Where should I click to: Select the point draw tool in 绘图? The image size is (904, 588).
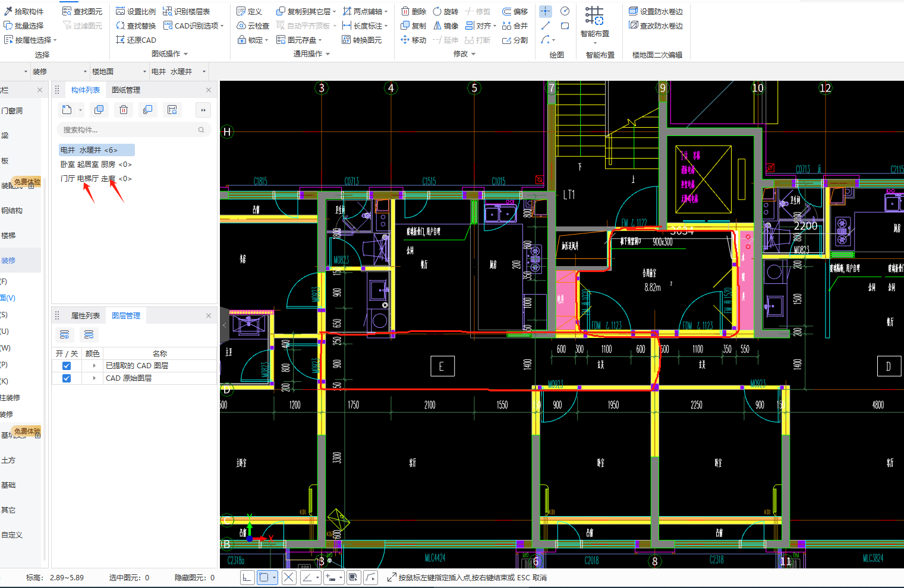click(546, 11)
